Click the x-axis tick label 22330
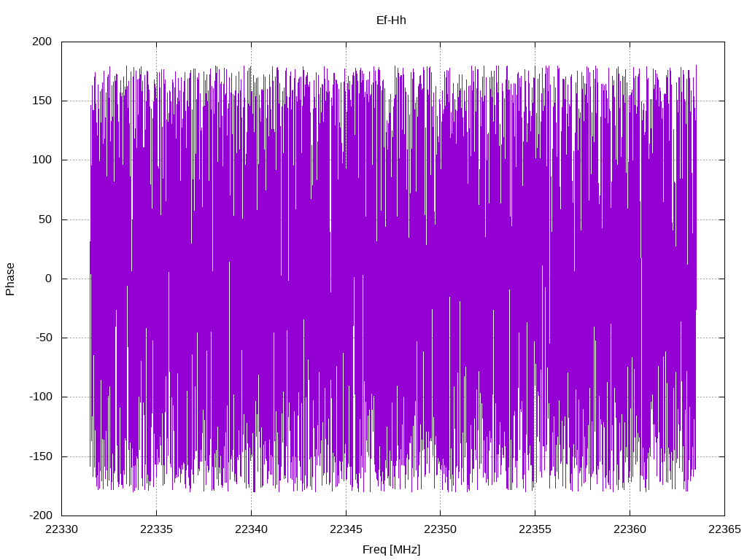Image resolution: width=747 pixels, height=560 pixels. [x=61, y=529]
